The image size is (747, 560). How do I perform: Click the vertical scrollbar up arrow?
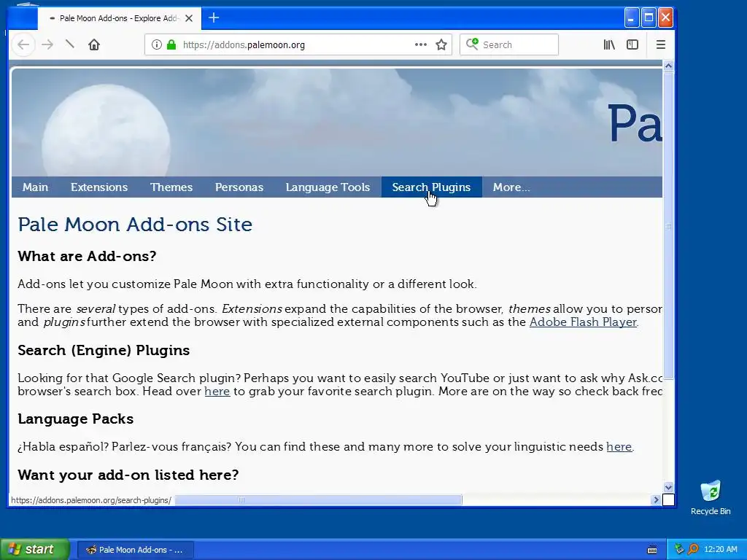(668, 66)
